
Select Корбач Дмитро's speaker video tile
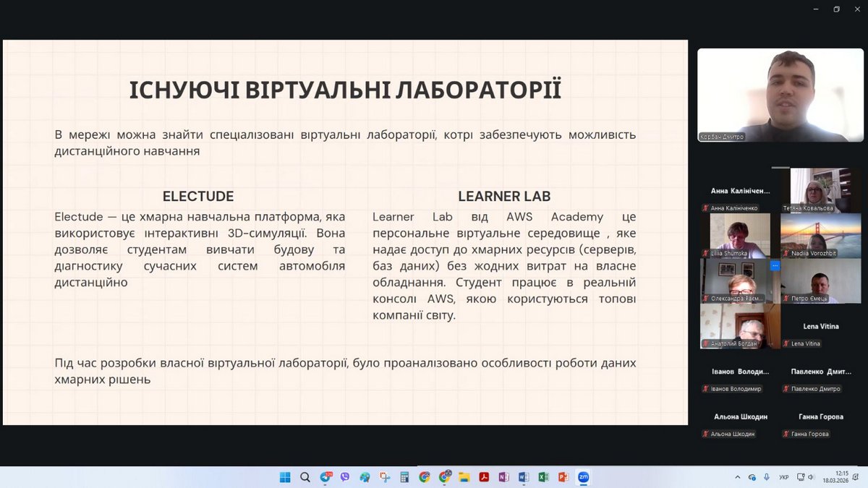tap(780, 95)
